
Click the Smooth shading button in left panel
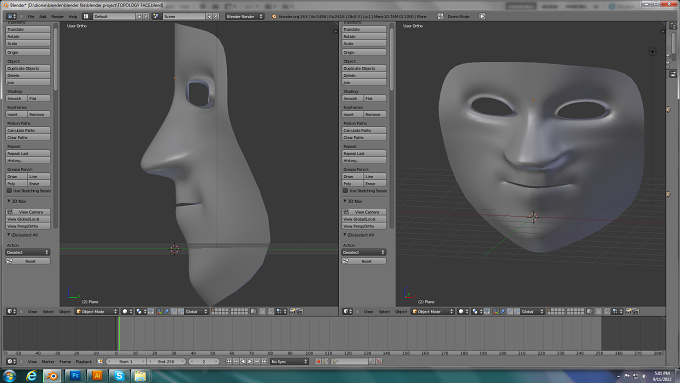[16, 98]
